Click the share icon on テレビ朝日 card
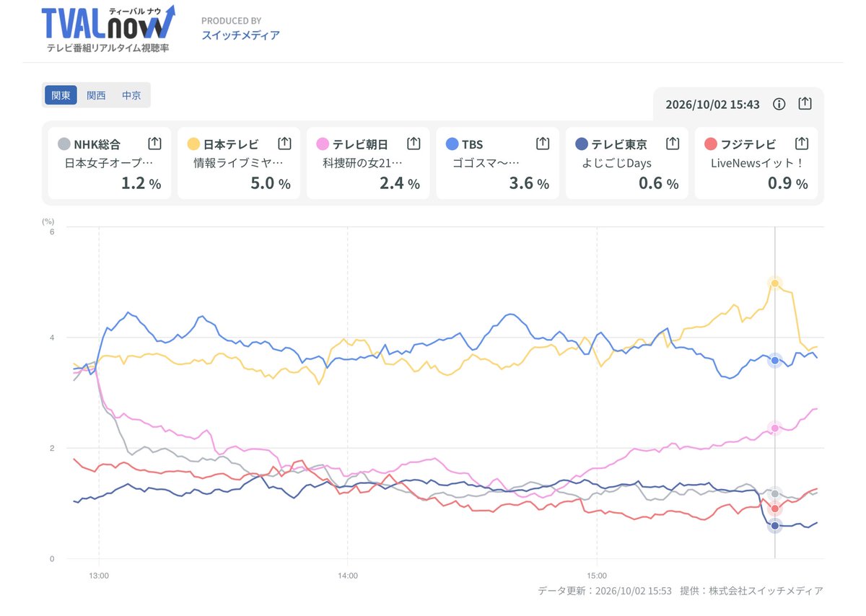 point(414,144)
